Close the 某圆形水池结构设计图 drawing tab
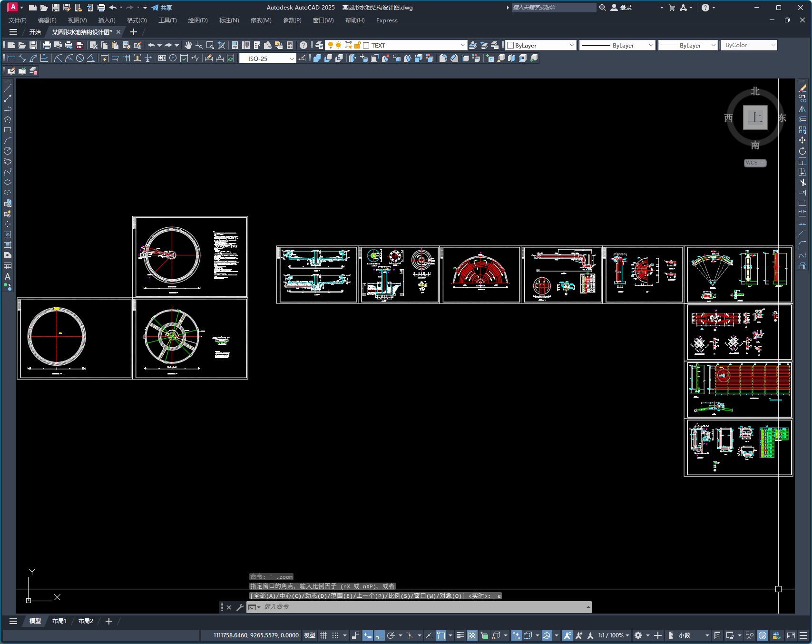 pos(118,32)
